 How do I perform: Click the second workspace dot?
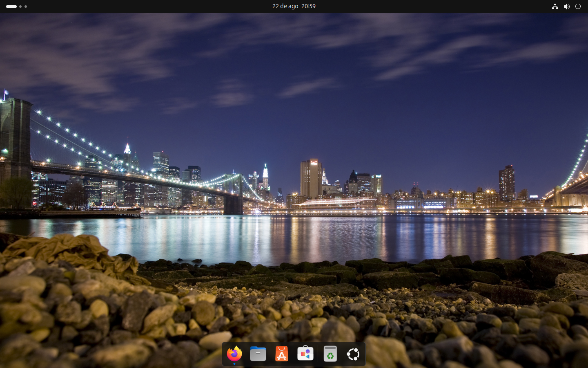20,7
